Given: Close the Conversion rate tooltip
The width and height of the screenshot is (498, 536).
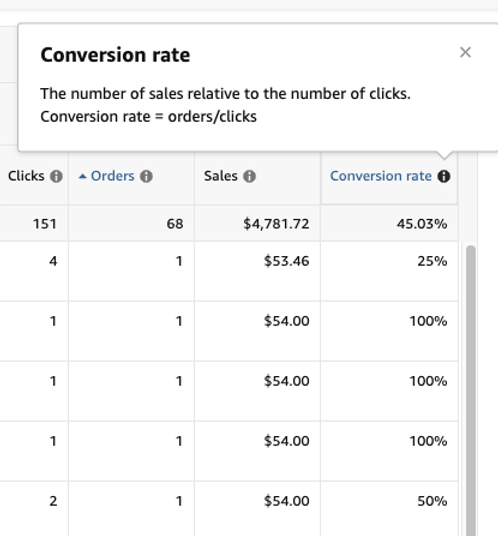Looking at the screenshot, I should tap(465, 52).
